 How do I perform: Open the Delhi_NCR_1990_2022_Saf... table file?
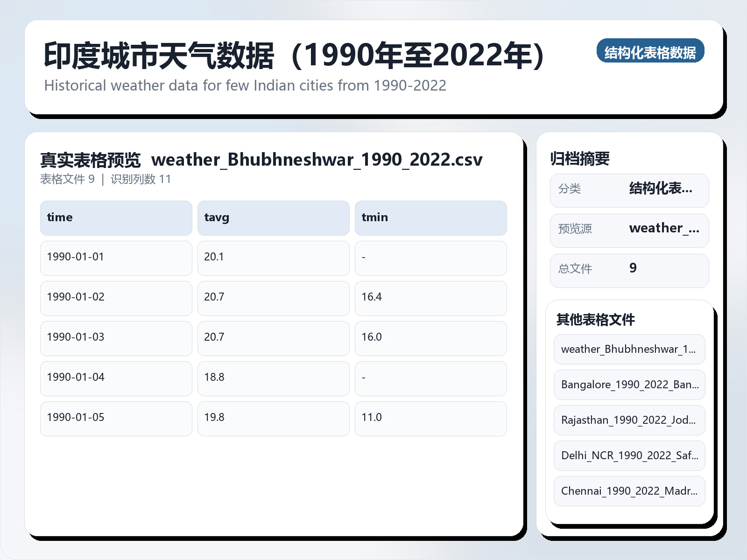pos(629,455)
